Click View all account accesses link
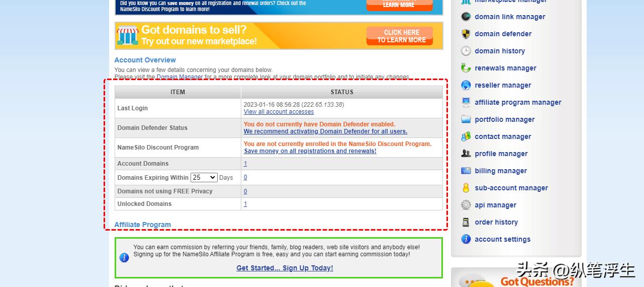The width and height of the screenshot is (644, 287). (x=279, y=112)
